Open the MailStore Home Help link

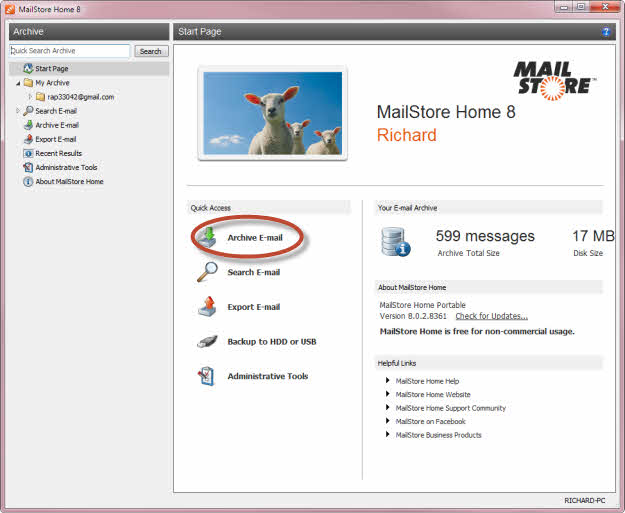coord(427,381)
